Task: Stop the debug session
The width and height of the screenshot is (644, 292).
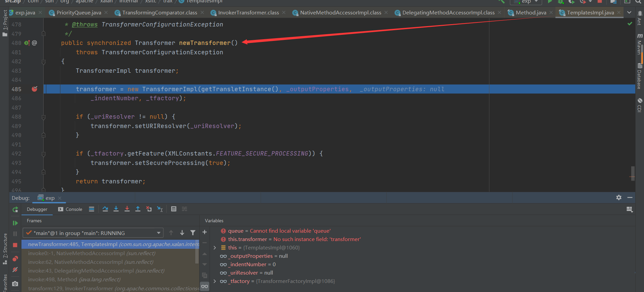Action: (15, 245)
